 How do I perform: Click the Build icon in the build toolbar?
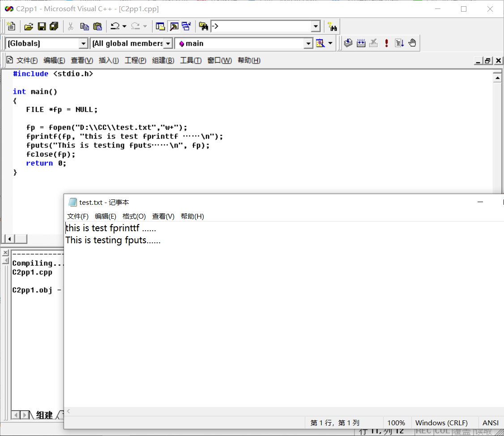tap(361, 43)
